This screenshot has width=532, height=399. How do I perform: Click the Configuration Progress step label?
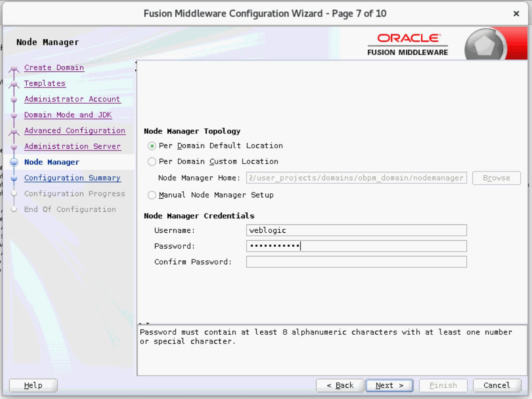(x=74, y=194)
